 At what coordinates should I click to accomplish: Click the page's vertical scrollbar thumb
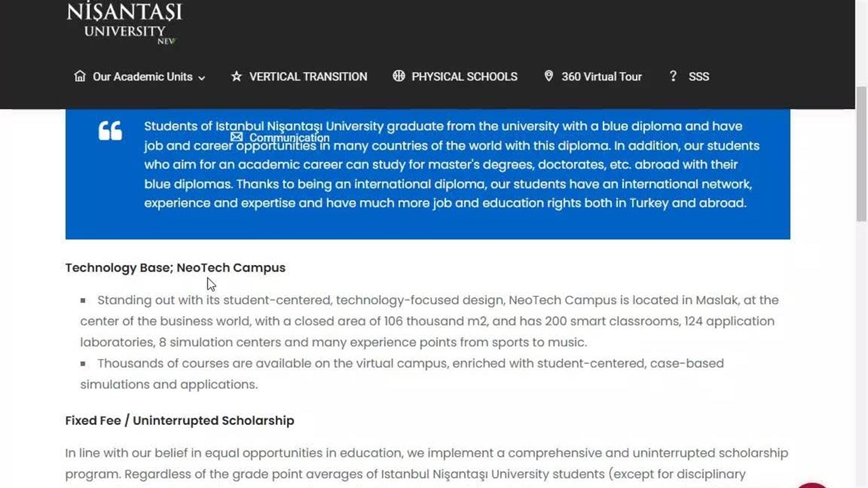[x=861, y=153]
